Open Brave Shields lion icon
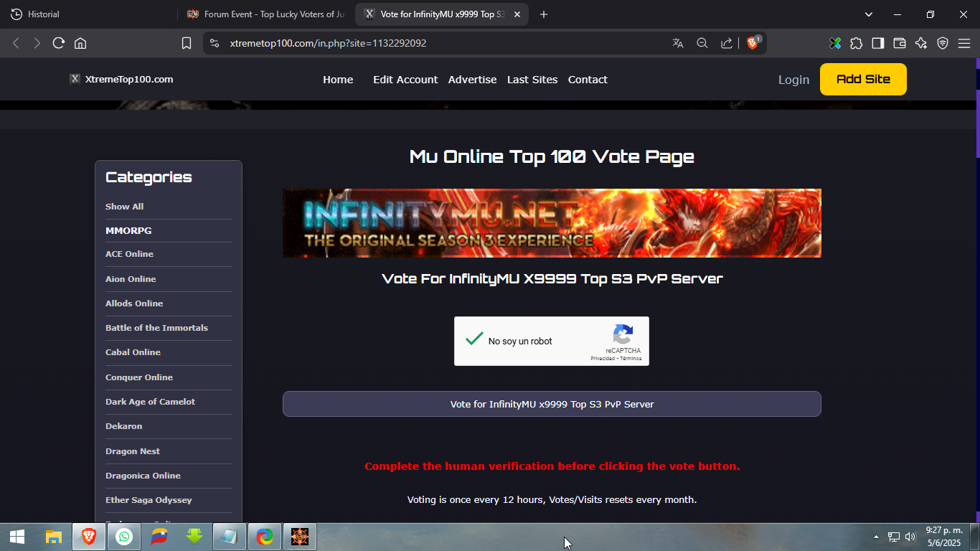This screenshot has height=551, width=980. pos(753,43)
